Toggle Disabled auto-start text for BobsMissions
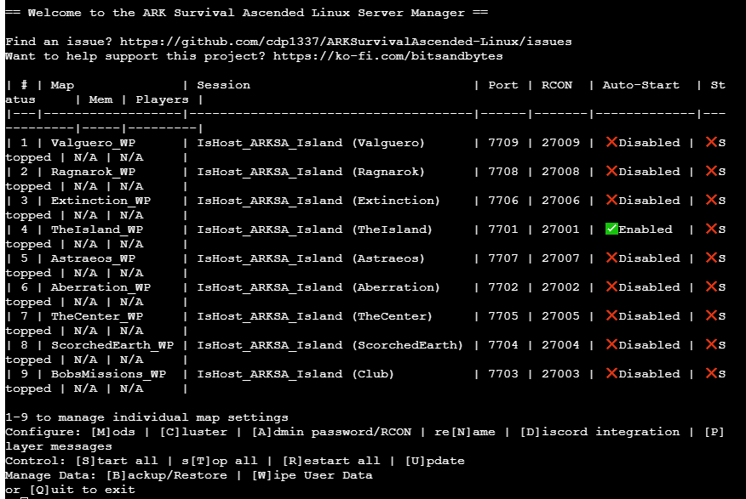 coord(649,374)
